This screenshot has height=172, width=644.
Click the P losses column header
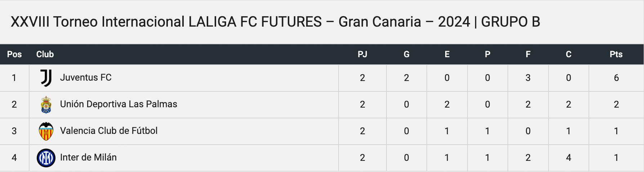(487, 54)
